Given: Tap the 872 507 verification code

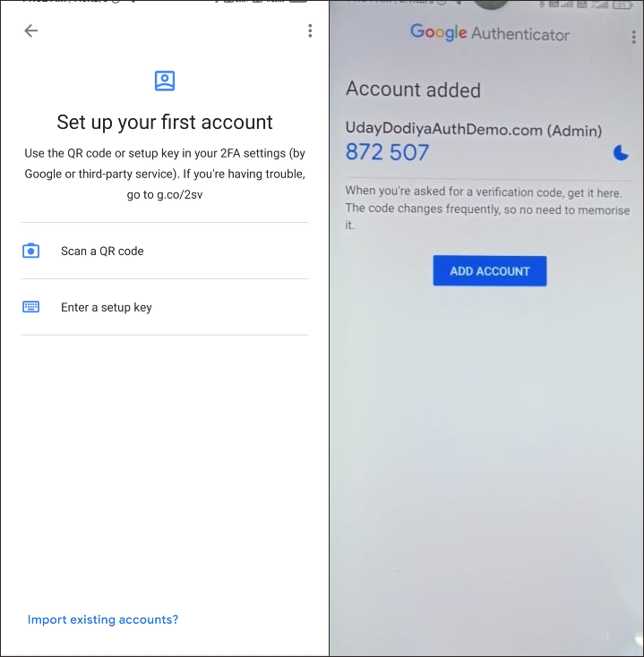Looking at the screenshot, I should pos(387,152).
